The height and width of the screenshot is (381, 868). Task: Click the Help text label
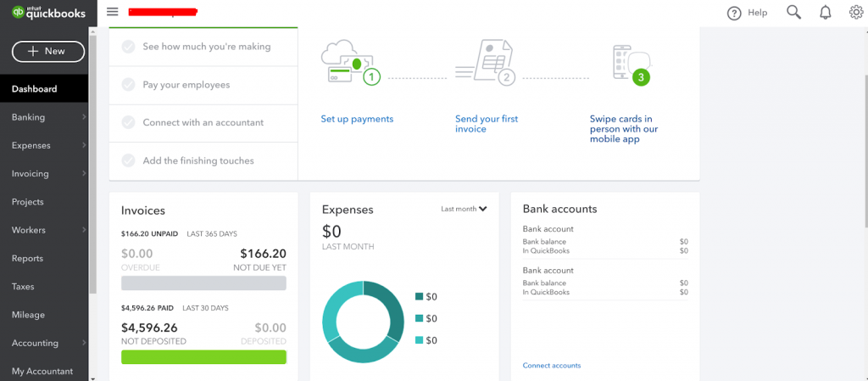tap(757, 13)
